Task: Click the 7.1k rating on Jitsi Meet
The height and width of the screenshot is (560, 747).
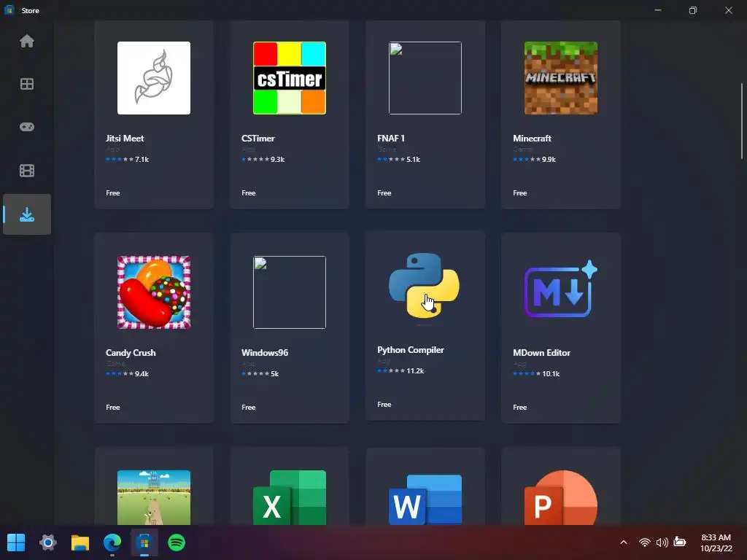Action: (142, 160)
